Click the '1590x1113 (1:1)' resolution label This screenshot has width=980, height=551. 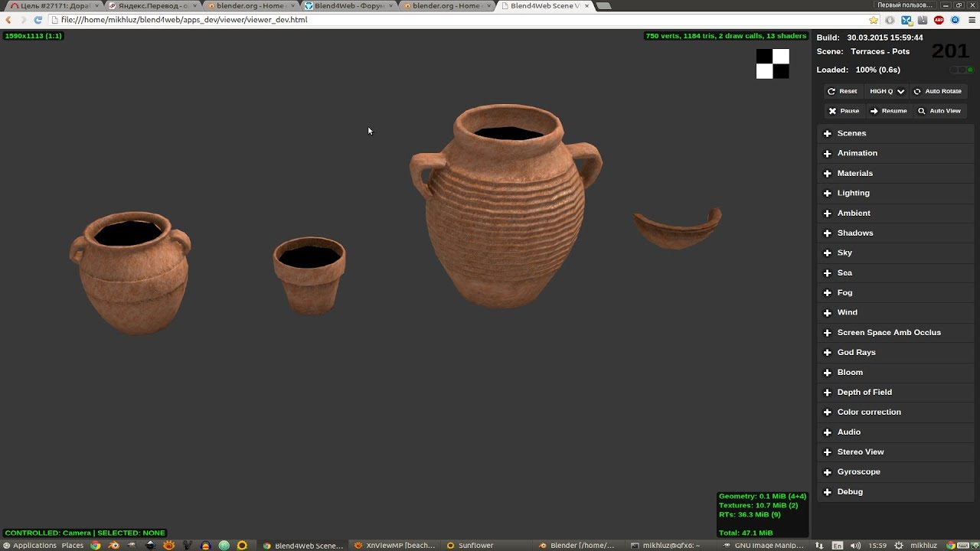pyautogui.click(x=33, y=36)
